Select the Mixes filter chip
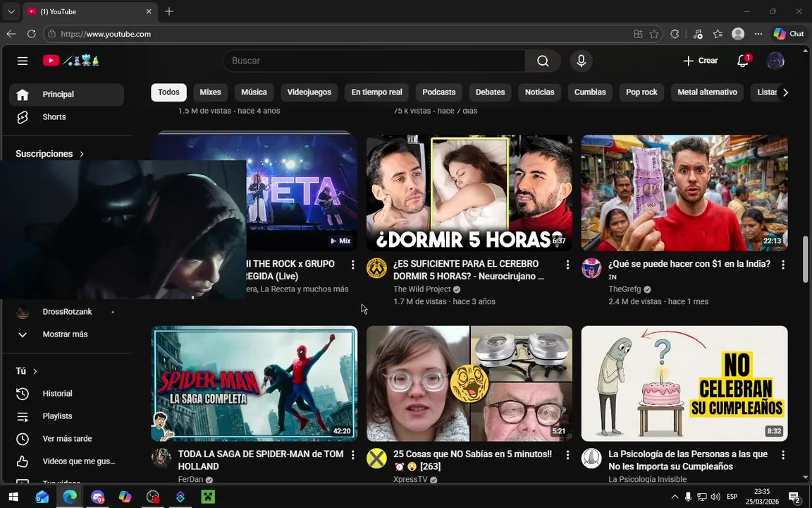 click(210, 92)
